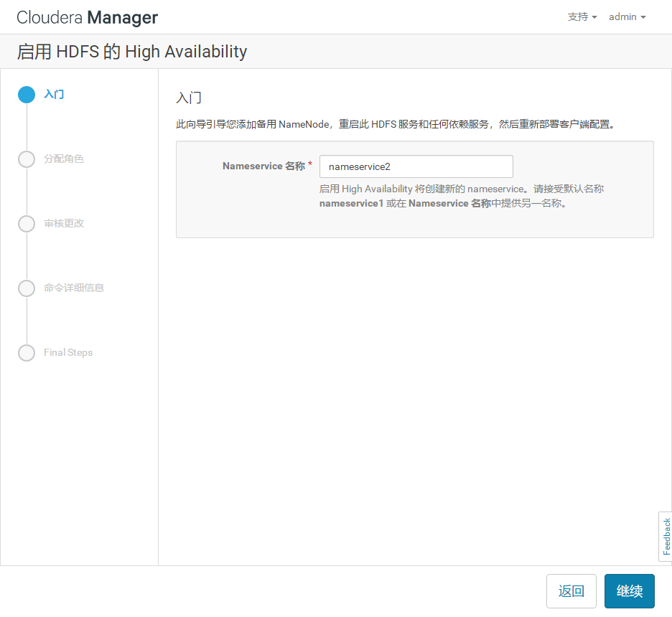Click the blue 入门 step circle
Viewport: 672px width, 617px height.
coord(27,95)
